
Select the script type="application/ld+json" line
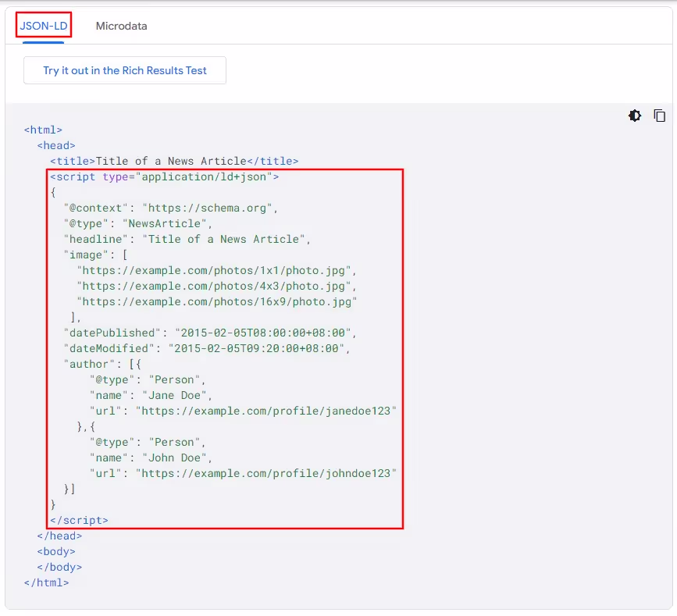pos(165,177)
